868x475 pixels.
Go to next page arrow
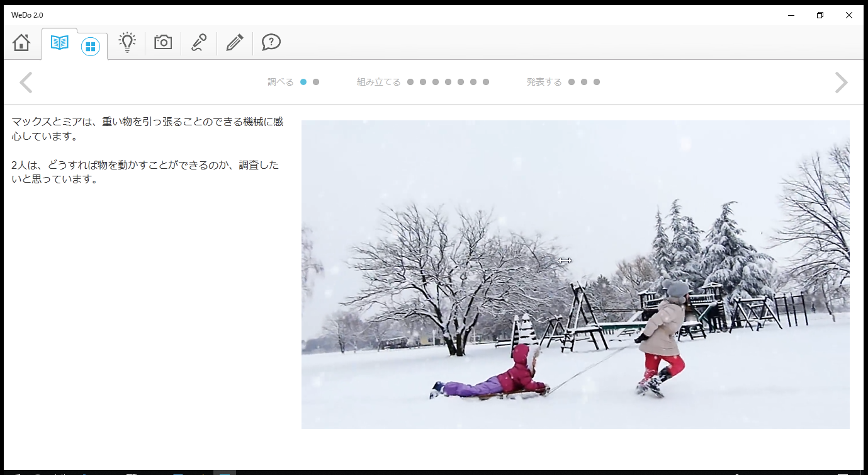click(841, 83)
